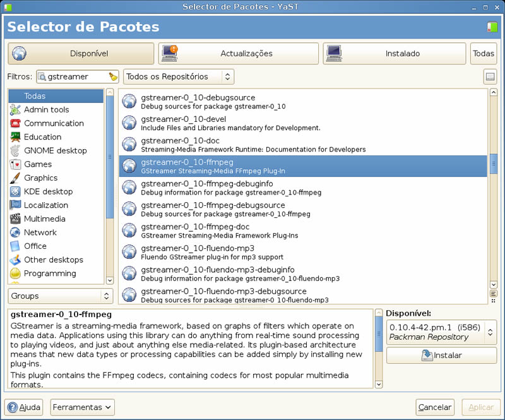The width and height of the screenshot is (505, 420).
Task: Select the Todas category in sidebar
Action: (56, 96)
